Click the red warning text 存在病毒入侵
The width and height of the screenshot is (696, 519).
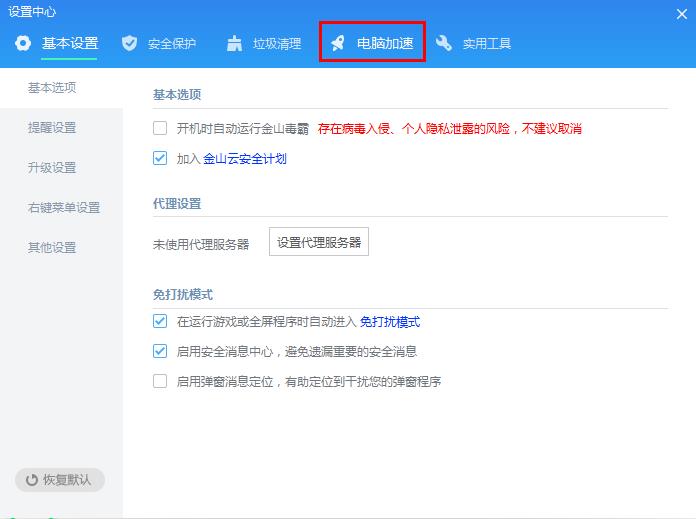point(450,129)
